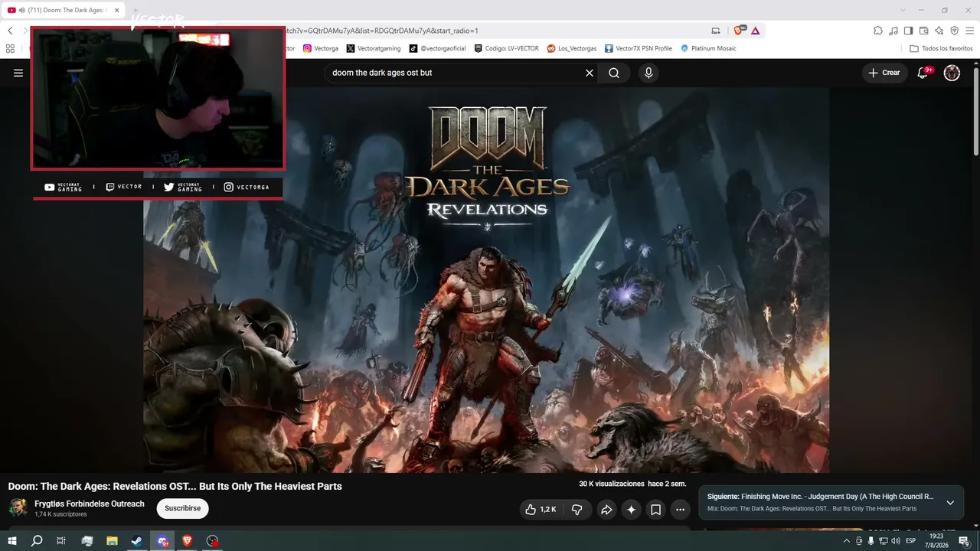980x551 pixels.
Task: Show hidden system tray icons
Action: coord(846,541)
